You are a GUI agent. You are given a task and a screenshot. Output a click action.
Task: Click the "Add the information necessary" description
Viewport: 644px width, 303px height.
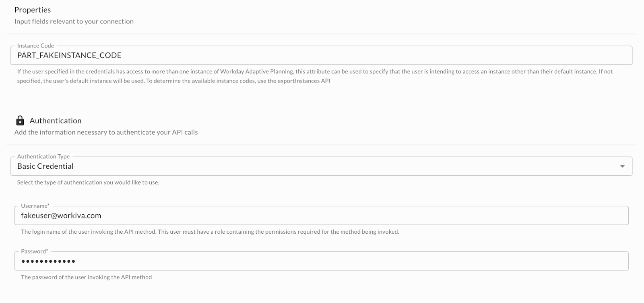click(106, 132)
